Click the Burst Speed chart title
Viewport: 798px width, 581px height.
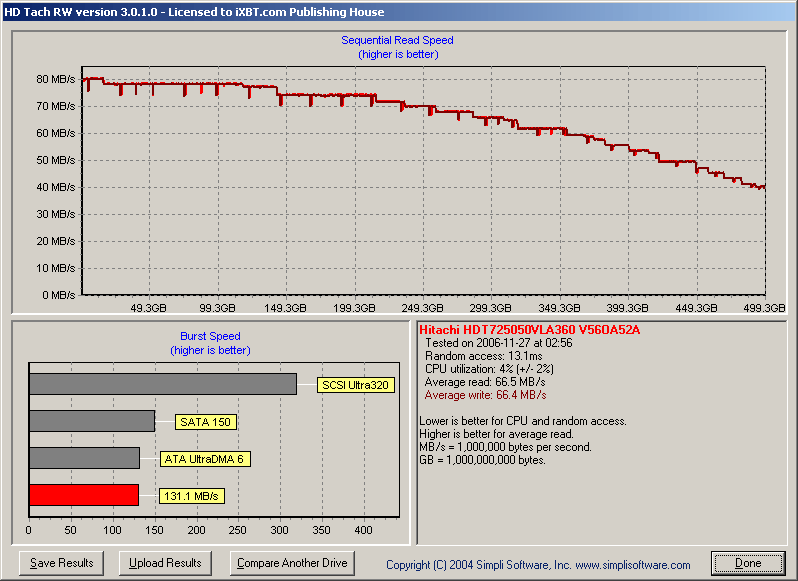210,336
